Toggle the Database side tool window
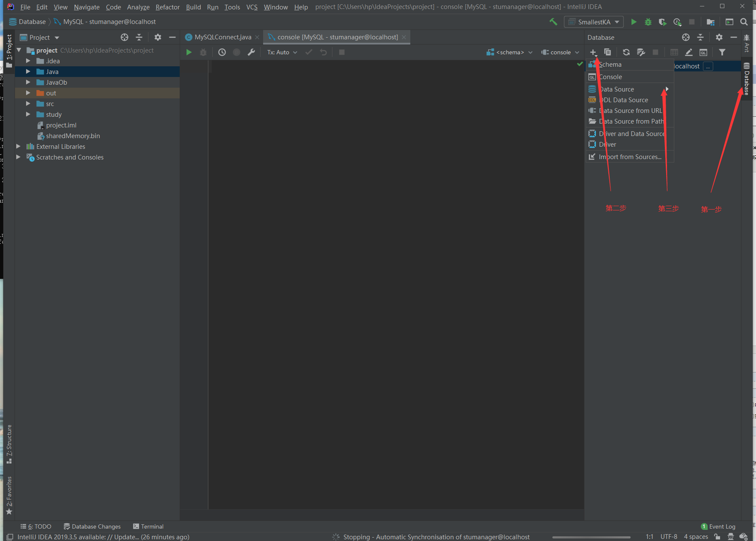 747,79
